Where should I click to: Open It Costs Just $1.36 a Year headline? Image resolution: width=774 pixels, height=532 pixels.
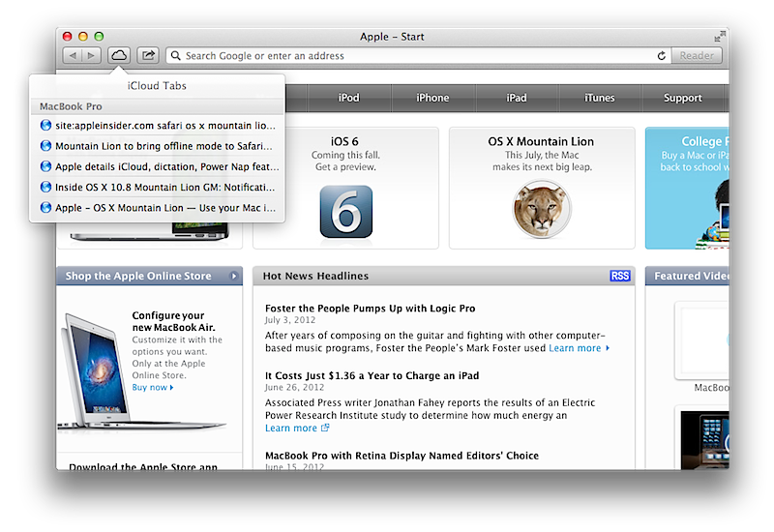[372, 375]
